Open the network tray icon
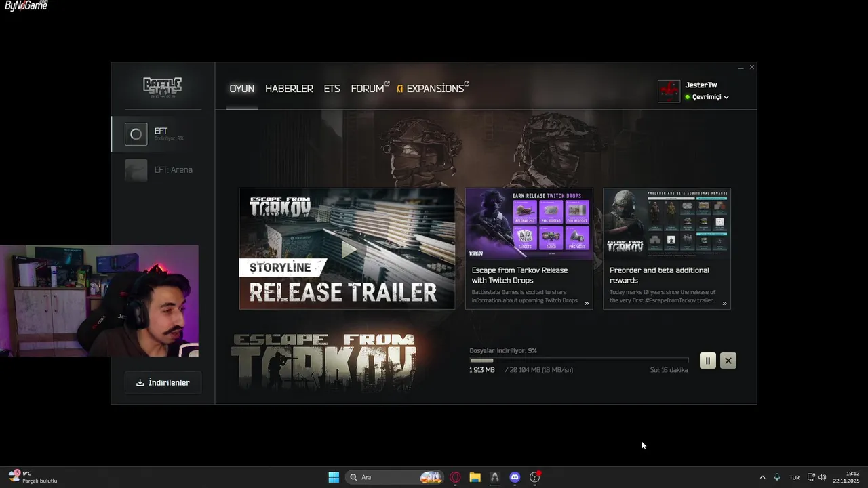Image resolution: width=868 pixels, height=488 pixels. [x=811, y=477]
